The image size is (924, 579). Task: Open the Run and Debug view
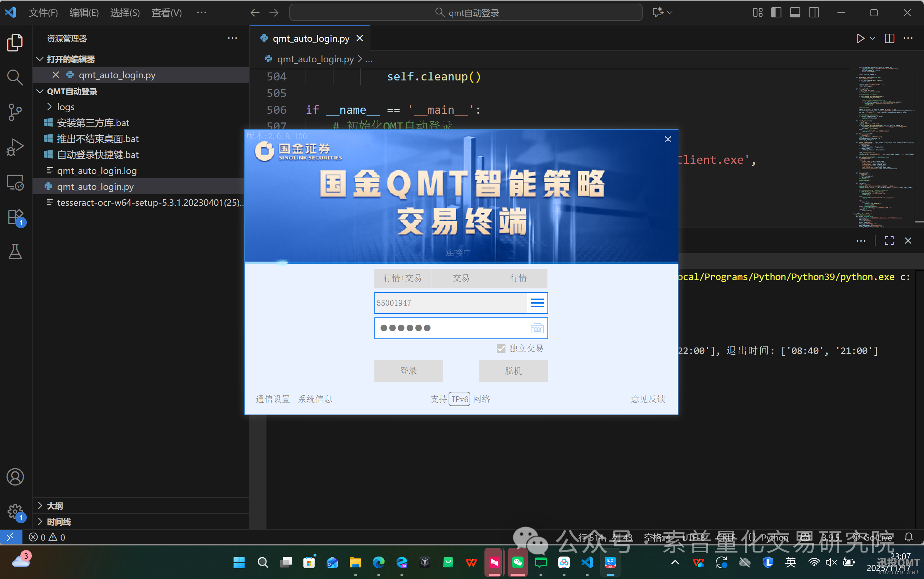[x=15, y=147]
